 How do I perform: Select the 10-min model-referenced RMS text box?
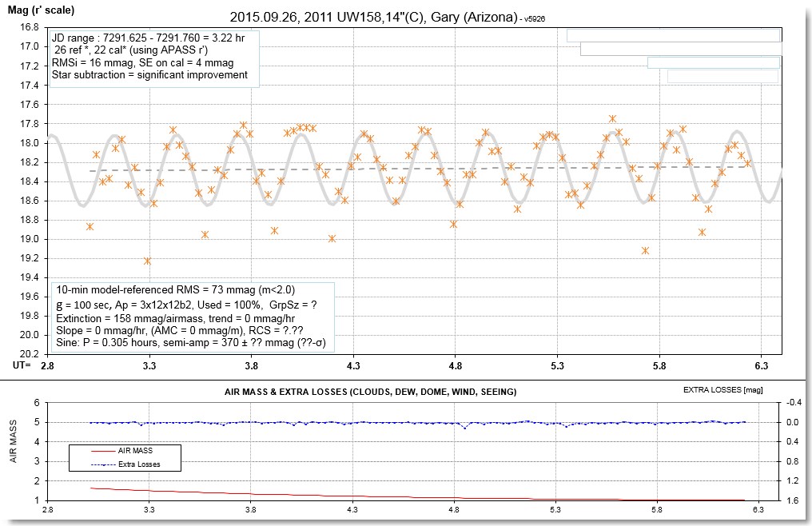(x=192, y=314)
